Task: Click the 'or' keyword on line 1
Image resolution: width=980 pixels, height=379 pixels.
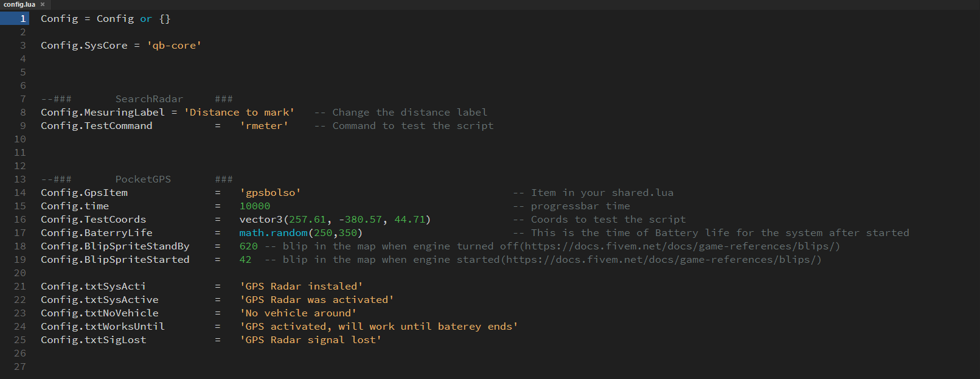Action: (x=146, y=19)
